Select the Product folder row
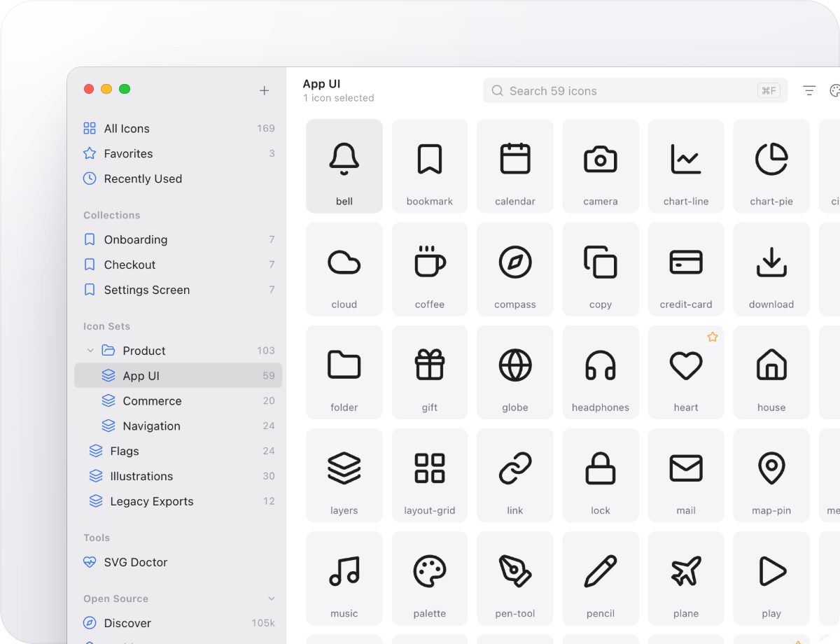 (178, 351)
